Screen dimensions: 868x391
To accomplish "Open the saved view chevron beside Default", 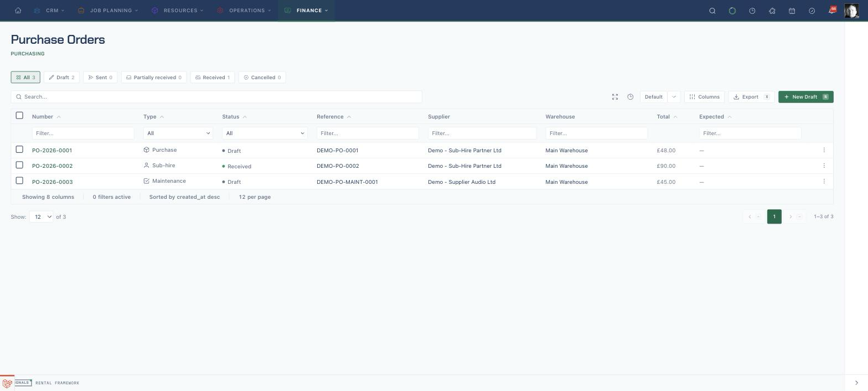I will (x=674, y=97).
